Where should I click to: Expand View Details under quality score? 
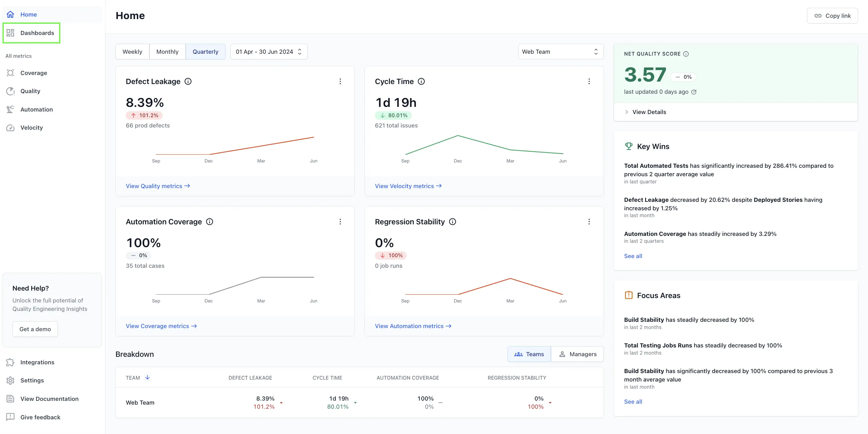point(648,112)
